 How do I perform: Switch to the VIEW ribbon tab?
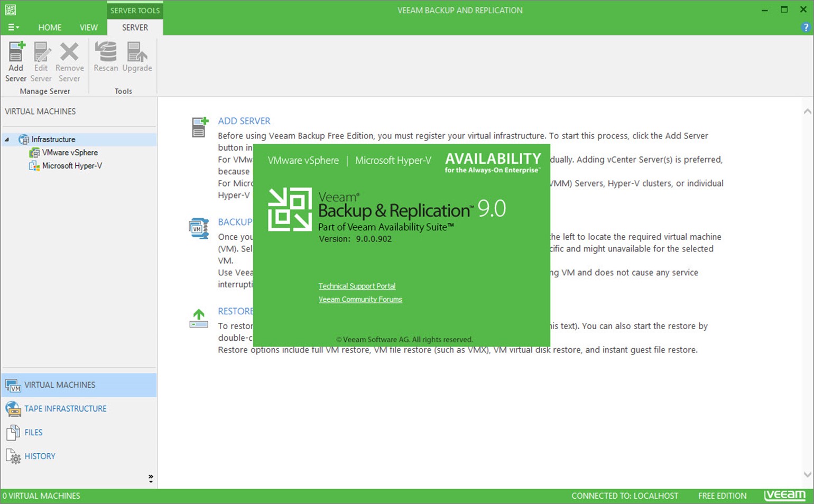click(x=89, y=27)
